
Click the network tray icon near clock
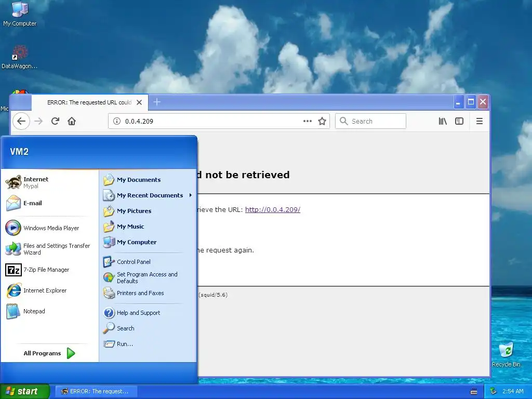coord(493,391)
